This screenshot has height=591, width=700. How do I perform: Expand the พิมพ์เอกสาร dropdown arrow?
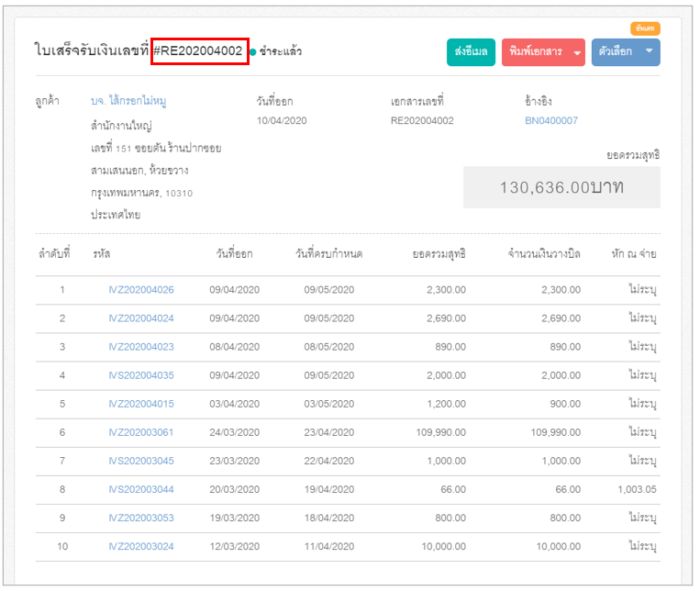coord(577,52)
